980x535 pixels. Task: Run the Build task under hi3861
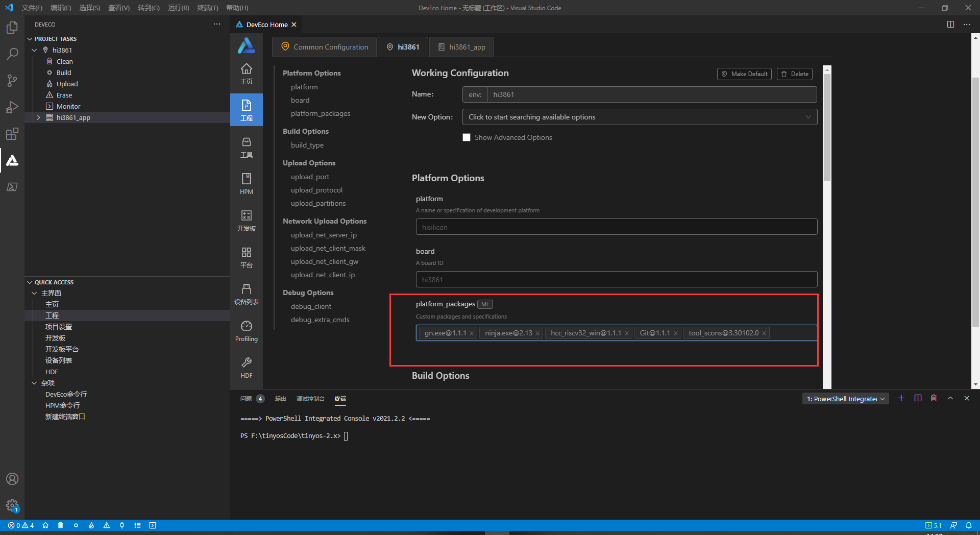pos(64,72)
